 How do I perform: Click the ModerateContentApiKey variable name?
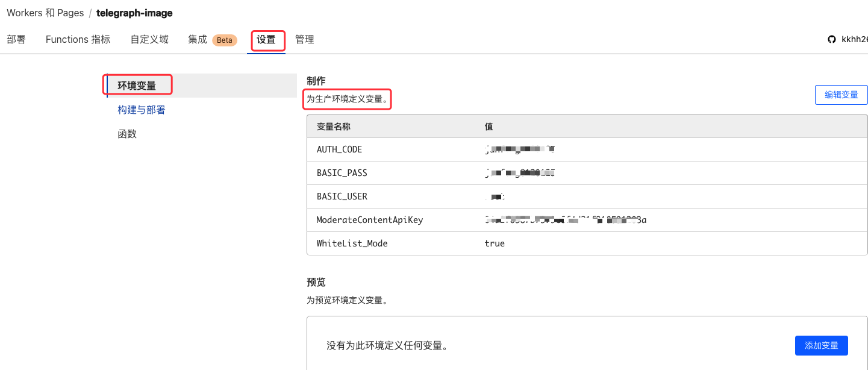point(370,220)
